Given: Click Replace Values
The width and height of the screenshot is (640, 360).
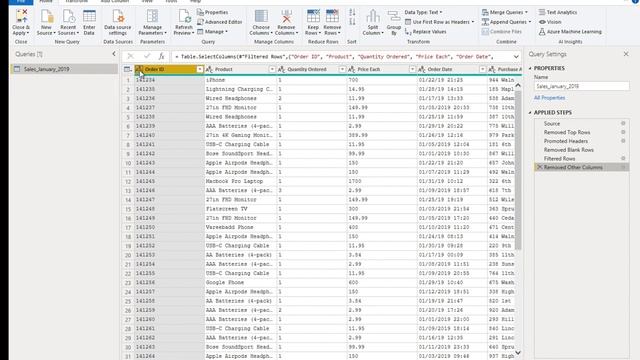Looking at the screenshot, I should [425, 31].
